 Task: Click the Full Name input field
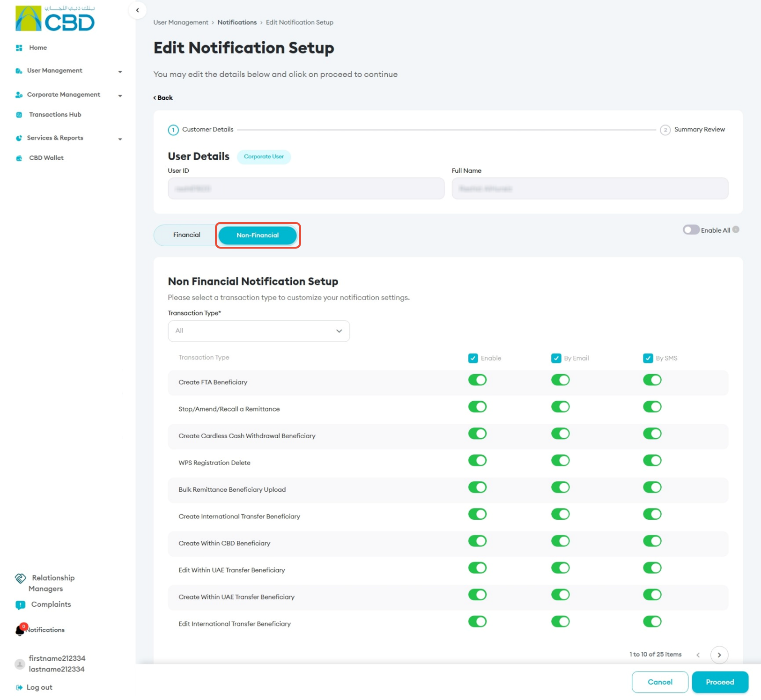(590, 189)
